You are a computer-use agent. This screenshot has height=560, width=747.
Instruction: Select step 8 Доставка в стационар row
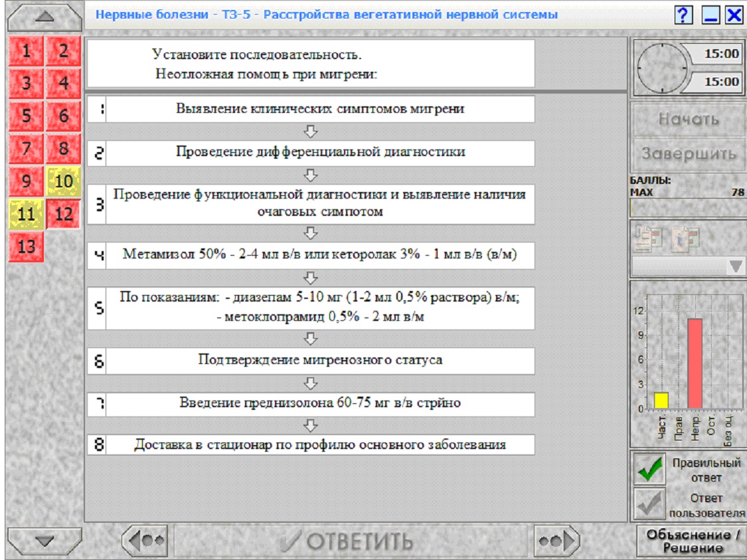click(311, 444)
